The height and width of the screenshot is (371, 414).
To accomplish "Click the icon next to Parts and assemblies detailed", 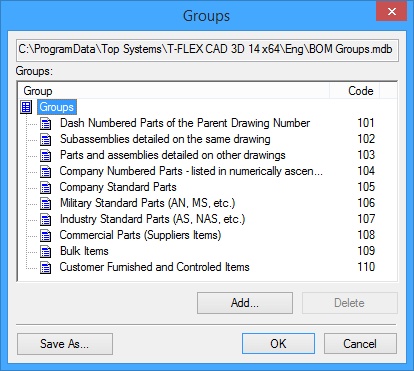I will click(x=46, y=155).
